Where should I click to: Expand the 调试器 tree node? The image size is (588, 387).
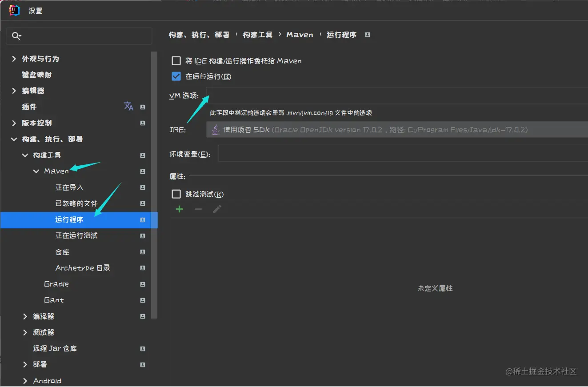pos(25,332)
